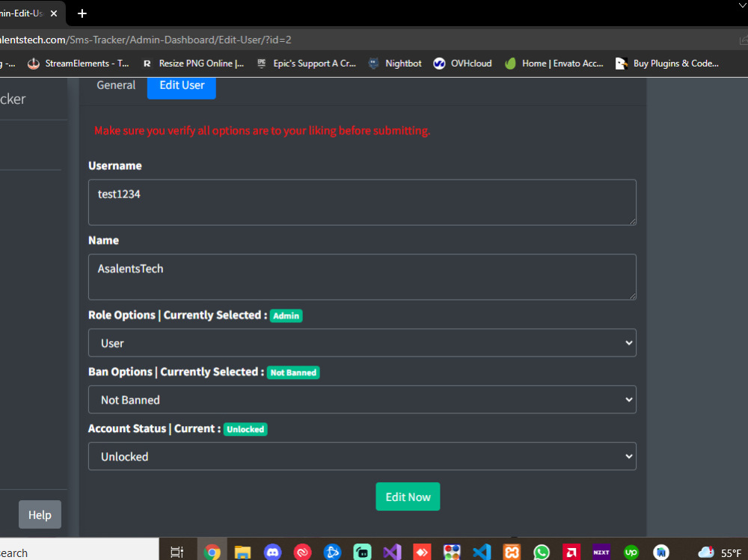Screen dimensions: 748x560
Task: Open File Explorer from the taskbar
Action: (242, 552)
